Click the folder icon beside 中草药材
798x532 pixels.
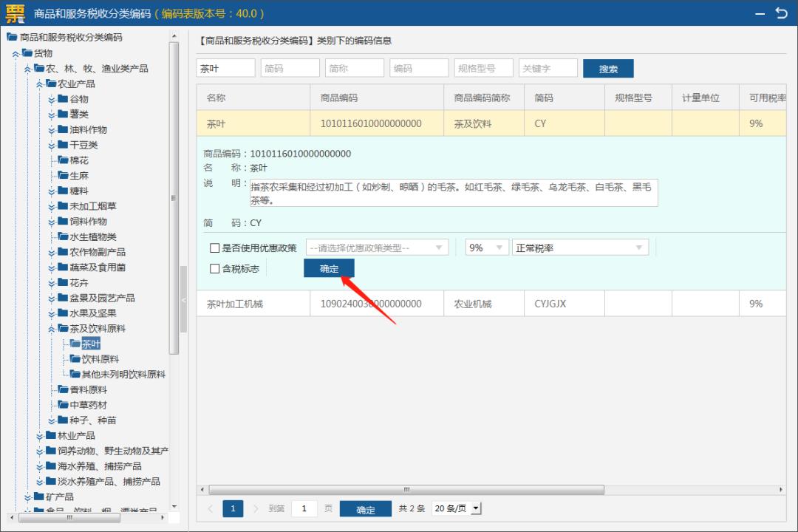click(64, 404)
